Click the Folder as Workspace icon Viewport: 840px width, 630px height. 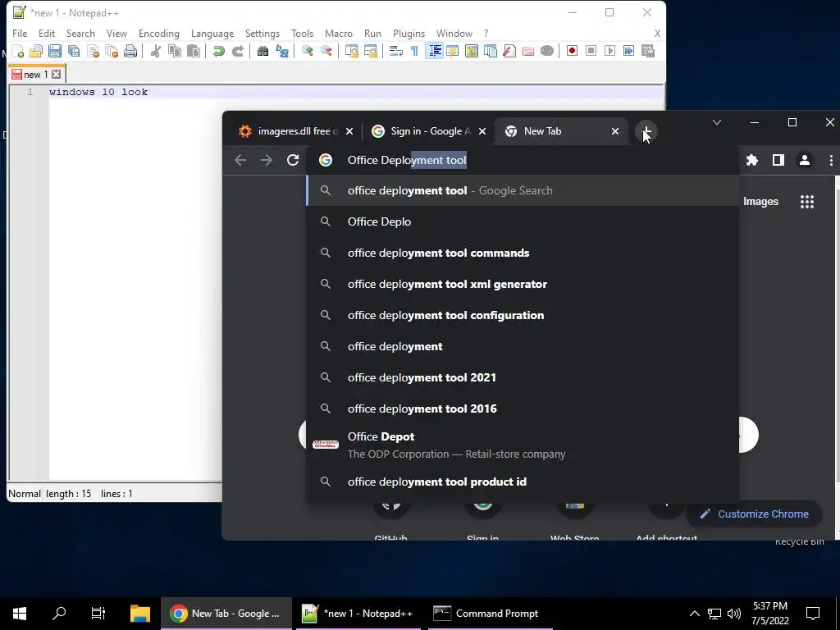pos(528,51)
